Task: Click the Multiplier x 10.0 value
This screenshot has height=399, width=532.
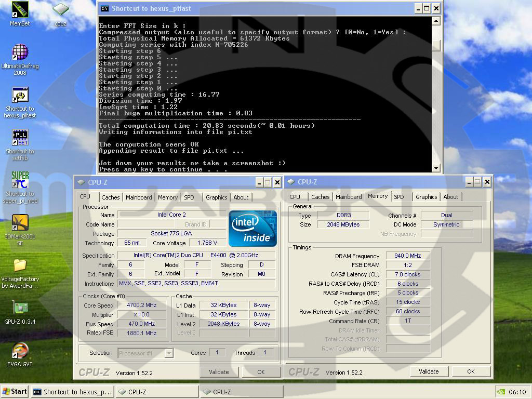Action: (x=141, y=314)
